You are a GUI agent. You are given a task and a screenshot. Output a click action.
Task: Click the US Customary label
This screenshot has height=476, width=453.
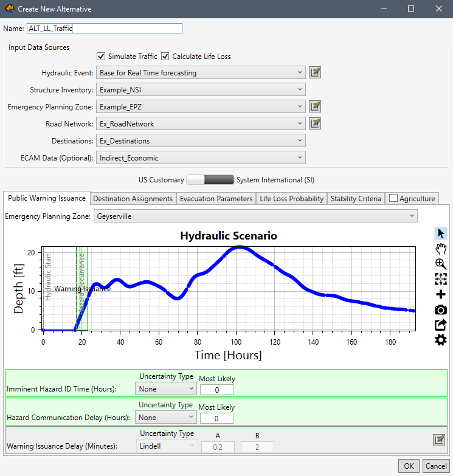pos(161,180)
